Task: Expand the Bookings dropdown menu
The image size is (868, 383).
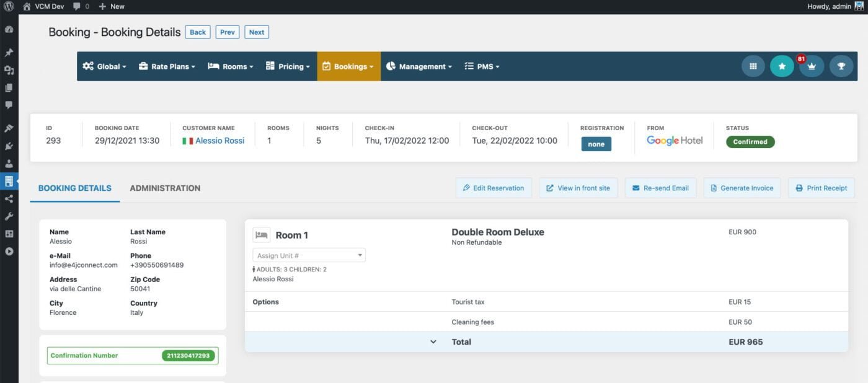Action: click(348, 66)
